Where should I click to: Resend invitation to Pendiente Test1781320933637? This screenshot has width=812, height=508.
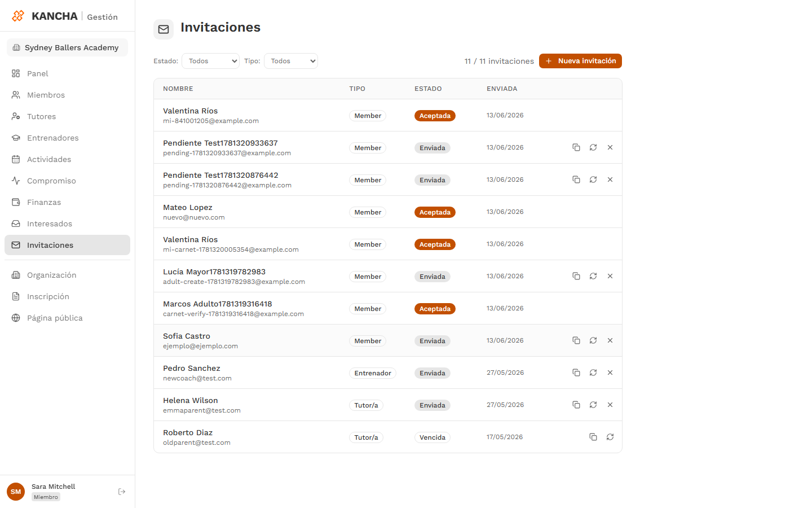(x=593, y=147)
